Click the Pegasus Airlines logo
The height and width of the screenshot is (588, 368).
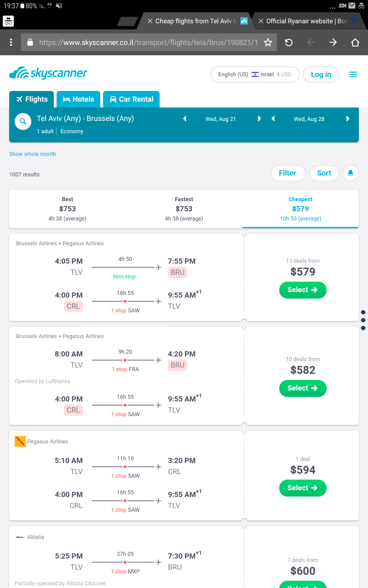[x=20, y=442]
